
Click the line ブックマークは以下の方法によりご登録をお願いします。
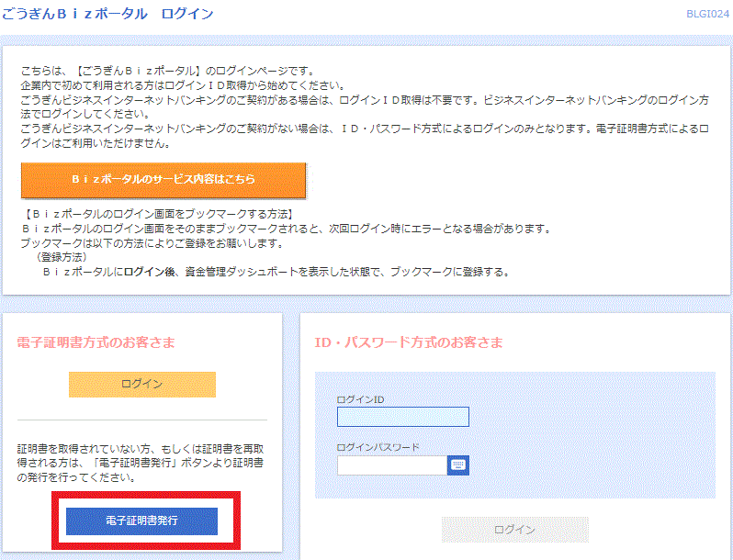(152, 243)
